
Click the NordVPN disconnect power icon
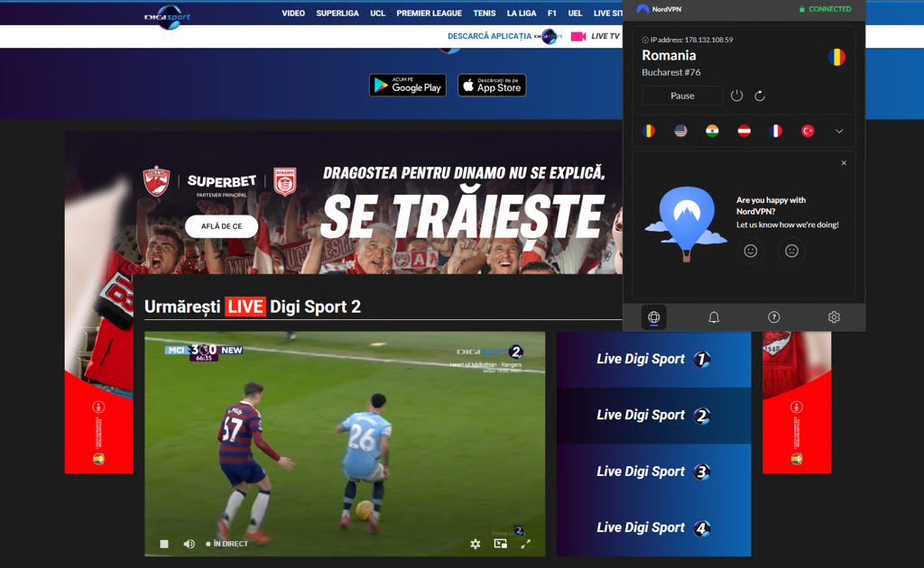click(x=736, y=96)
